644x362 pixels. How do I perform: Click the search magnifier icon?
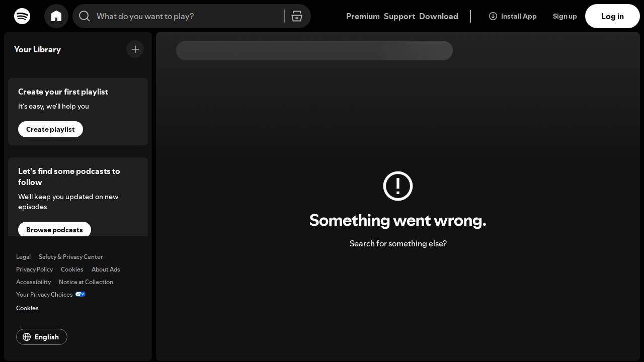pos(85,16)
